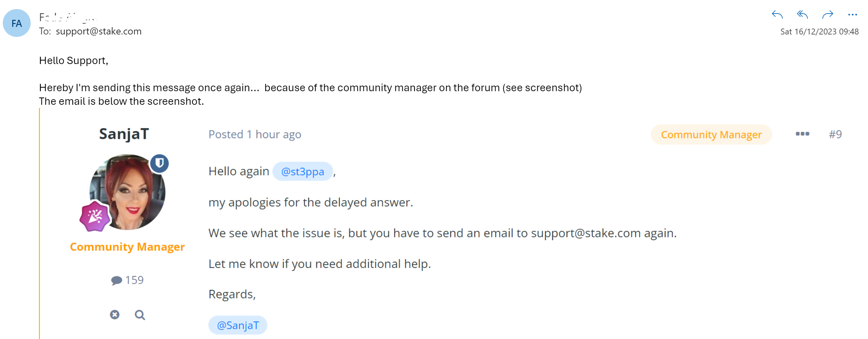Click the magnifier search icon under profile

pyautogui.click(x=140, y=315)
